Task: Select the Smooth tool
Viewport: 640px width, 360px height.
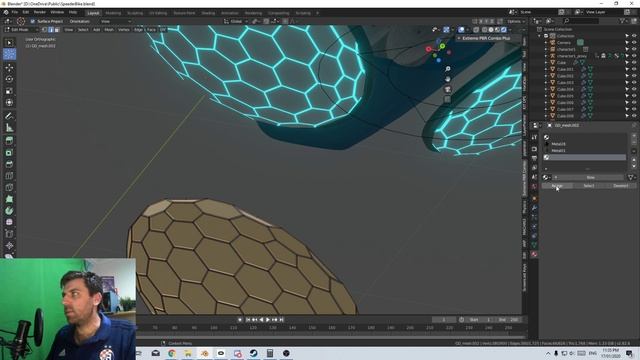Action: tap(9, 222)
